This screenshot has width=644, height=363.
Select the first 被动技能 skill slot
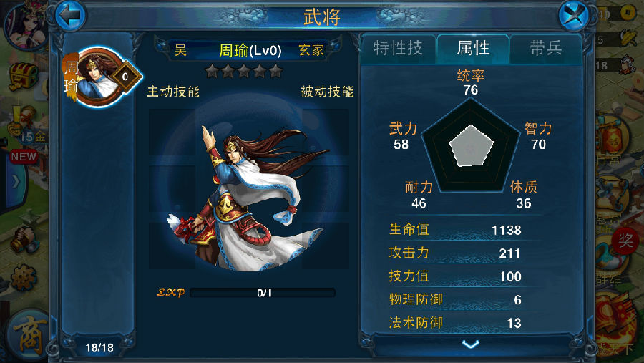326,132
